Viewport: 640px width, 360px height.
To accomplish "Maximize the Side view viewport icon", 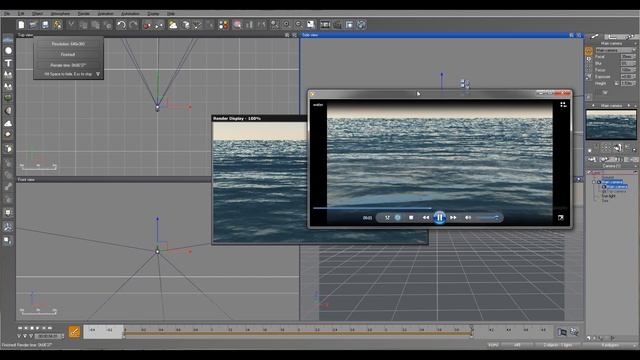I will [x=579, y=35].
